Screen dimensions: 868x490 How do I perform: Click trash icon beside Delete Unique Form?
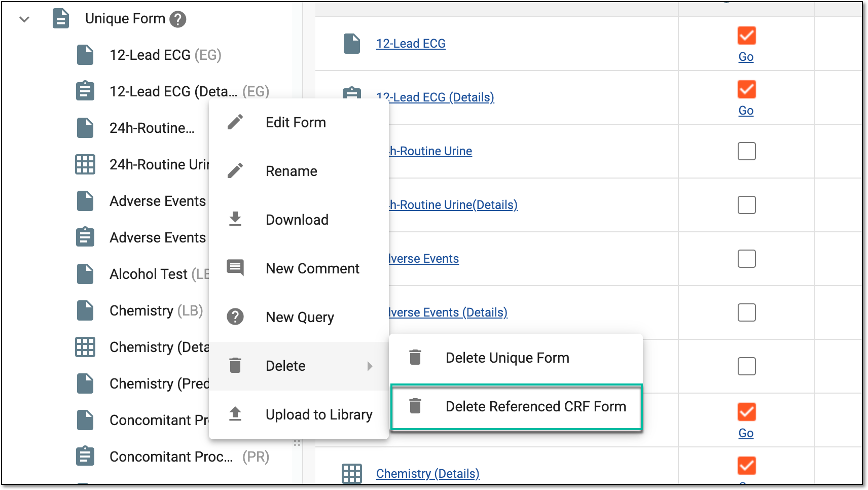(x=415, y=357)
